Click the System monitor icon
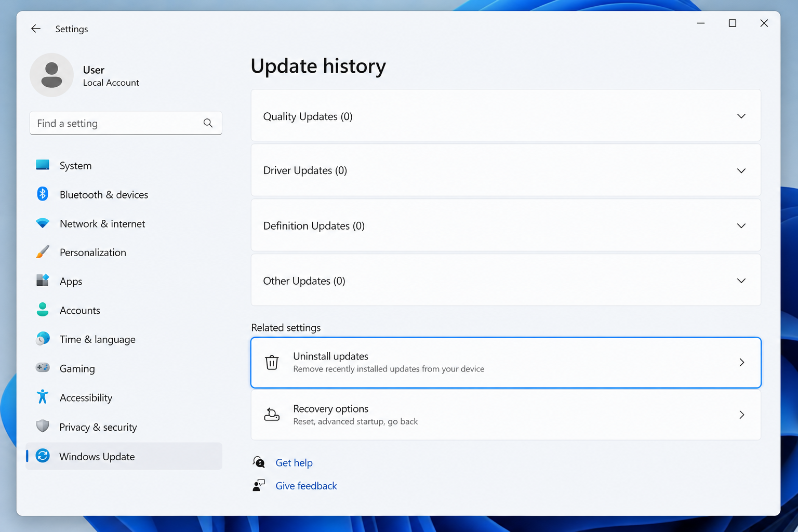This screenshot has width=798, height=532. coord(43,165)
